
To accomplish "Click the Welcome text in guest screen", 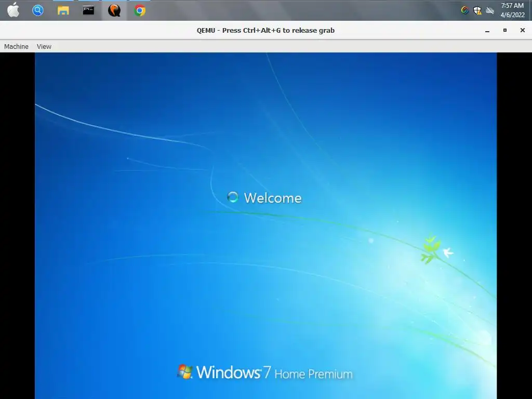I will pyautogui.click(x=272, y=198).
